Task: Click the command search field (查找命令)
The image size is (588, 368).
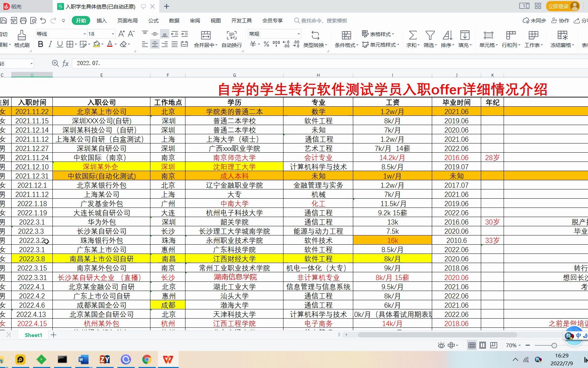Action: (321, 20)
